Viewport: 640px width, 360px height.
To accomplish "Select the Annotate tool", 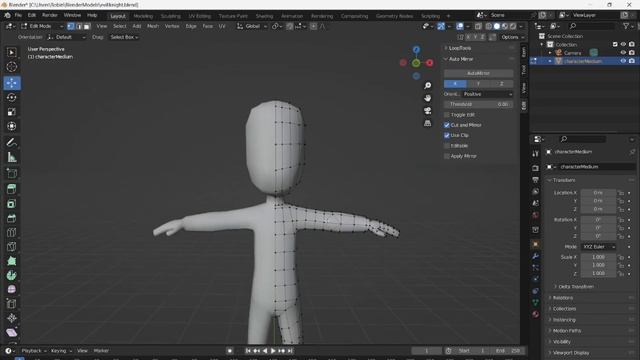I will (11, 142).
